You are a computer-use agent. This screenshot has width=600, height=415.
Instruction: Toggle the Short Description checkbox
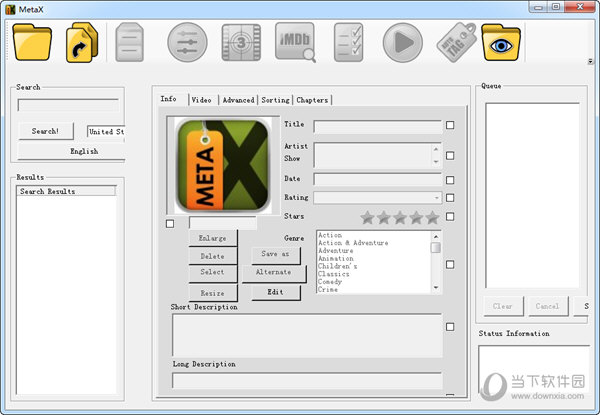(450, 327)
